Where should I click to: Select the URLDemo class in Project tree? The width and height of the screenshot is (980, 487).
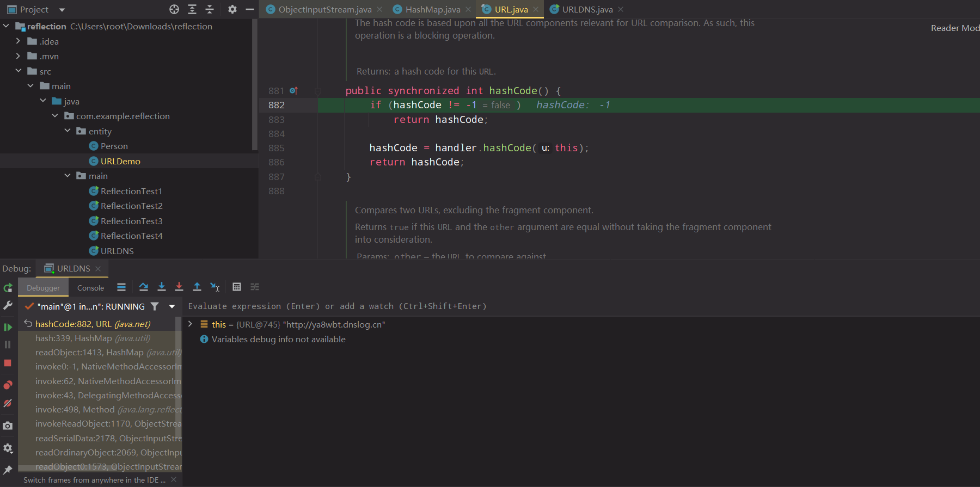[x=120, y=161]
